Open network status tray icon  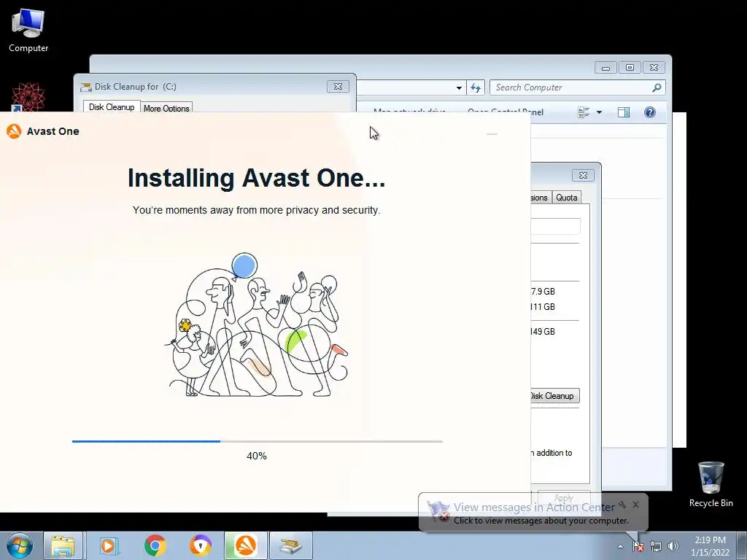656,547
